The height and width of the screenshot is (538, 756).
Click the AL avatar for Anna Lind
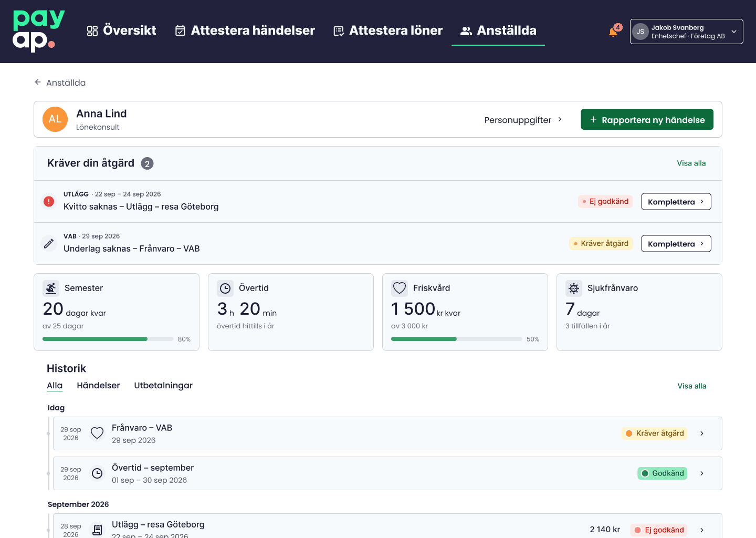coord(55,119)
